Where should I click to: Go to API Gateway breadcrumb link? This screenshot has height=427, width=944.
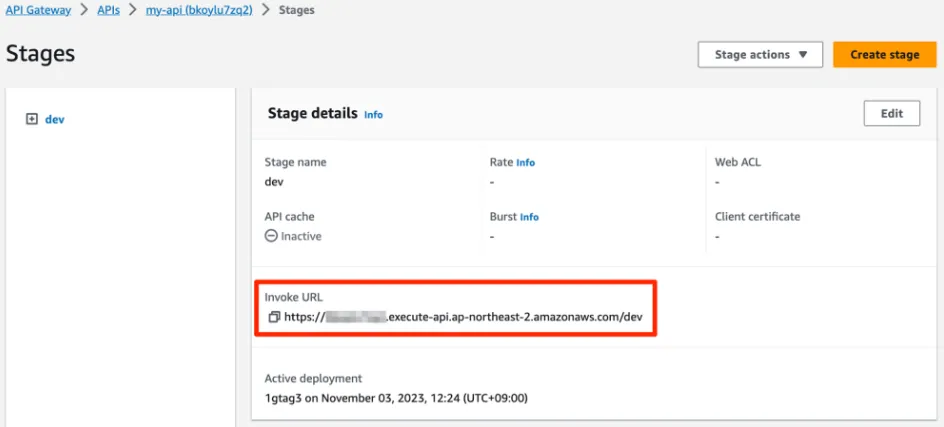tap(38, 10)
